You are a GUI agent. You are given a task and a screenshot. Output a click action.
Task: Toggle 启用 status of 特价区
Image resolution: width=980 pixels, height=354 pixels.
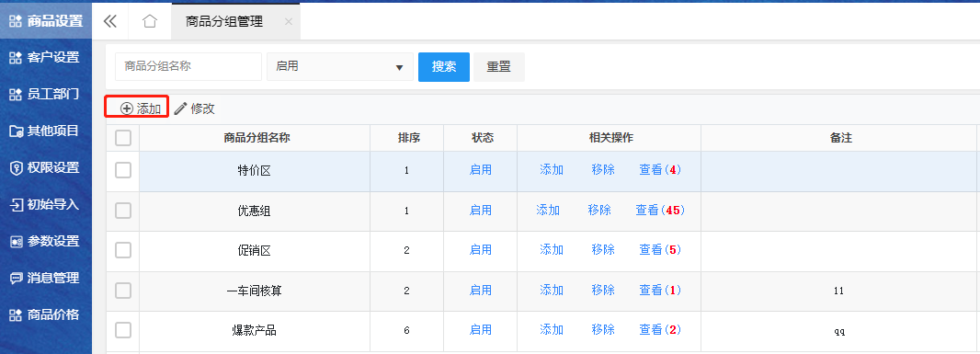(x=481, y=170)
